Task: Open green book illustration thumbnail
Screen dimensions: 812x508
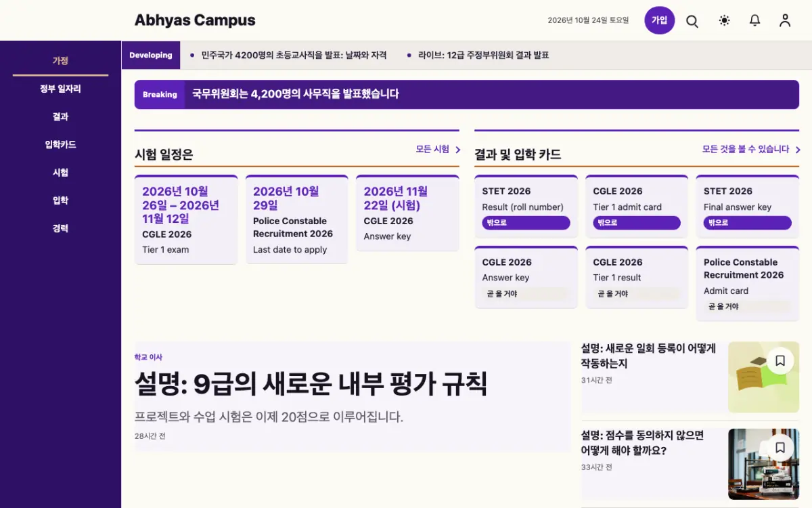Action: pyautogui.click(x=763, y=377)
